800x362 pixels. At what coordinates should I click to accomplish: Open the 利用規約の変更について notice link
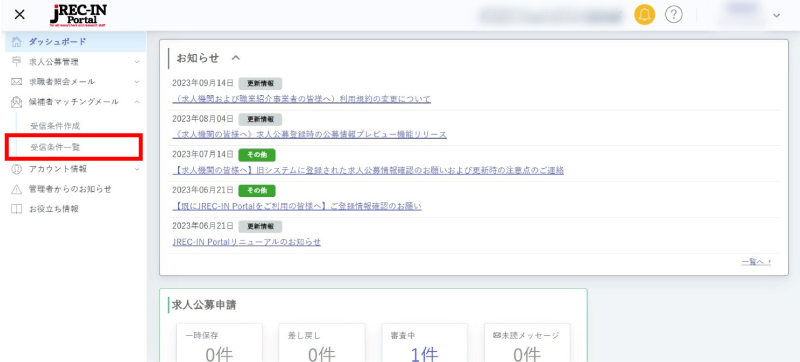302,99
